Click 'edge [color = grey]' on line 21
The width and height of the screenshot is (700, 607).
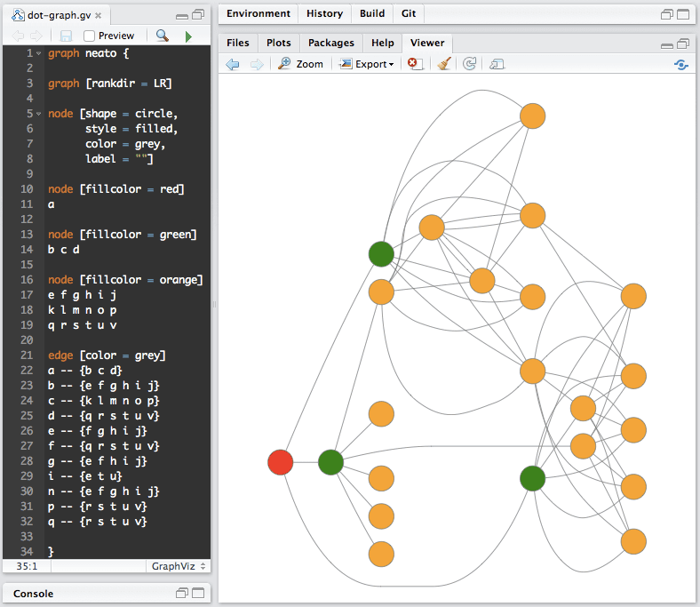tap(107, 355)
